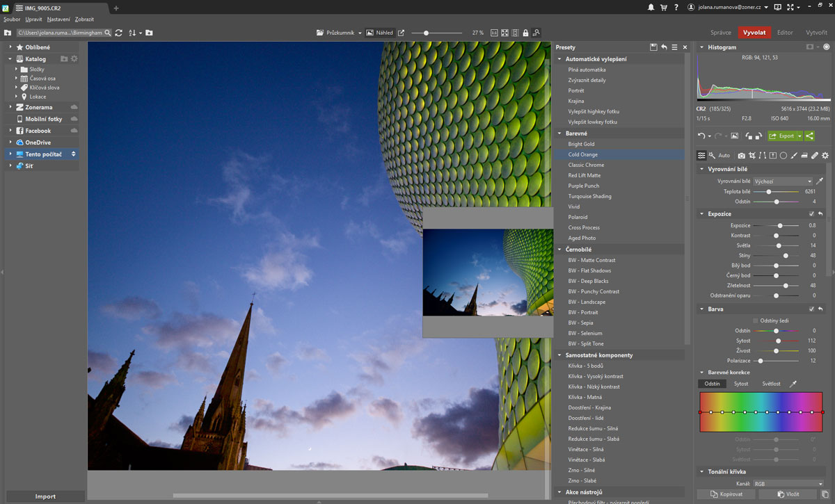Viewport: 835px width, 504px height.
Task: Select the crop tool icon
Action: click(752, 156)
